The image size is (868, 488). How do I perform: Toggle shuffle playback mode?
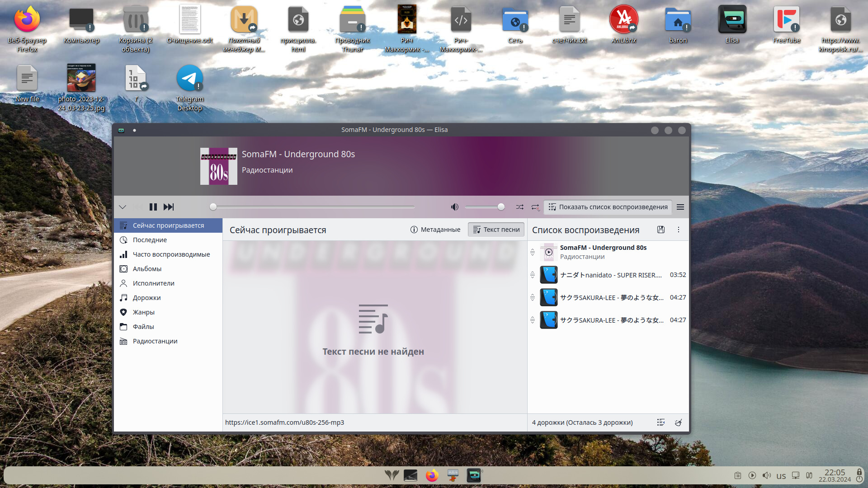pyautogui.click(x=520, y=207)
